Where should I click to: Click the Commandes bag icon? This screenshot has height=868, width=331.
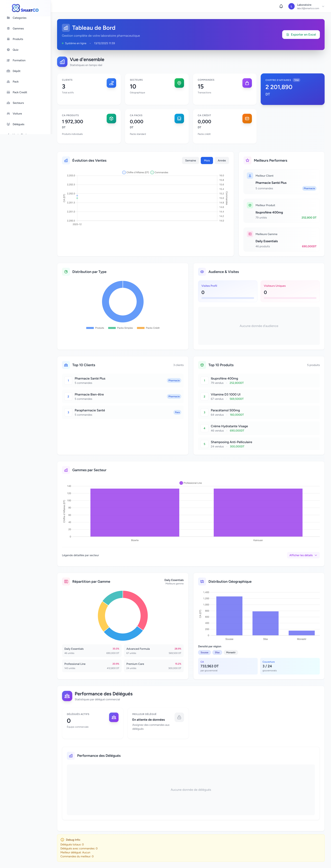click(247, 83)
